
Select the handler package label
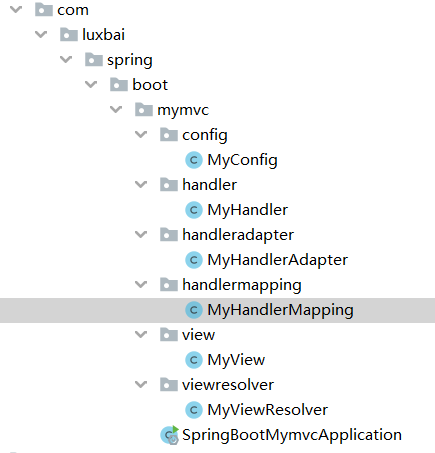210,185
